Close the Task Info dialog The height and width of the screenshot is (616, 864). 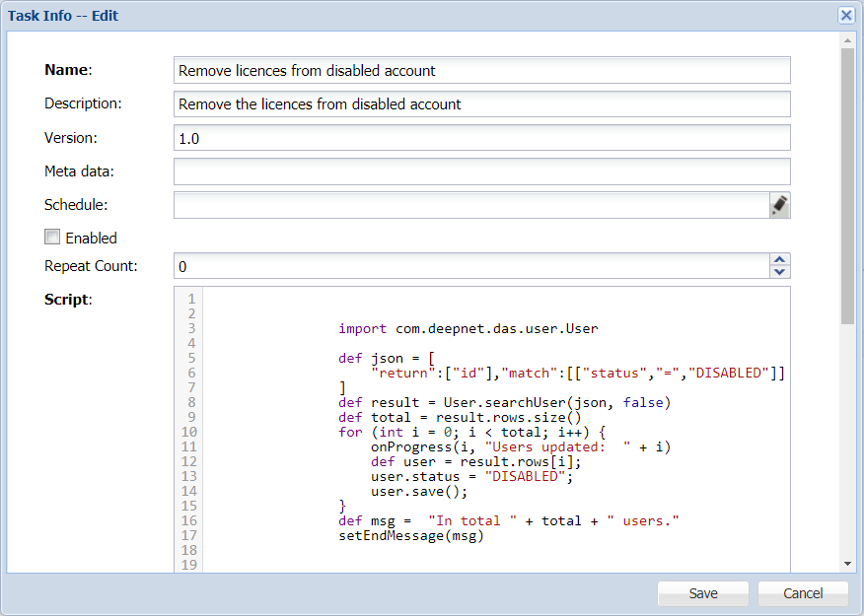[x=845, y=16]
